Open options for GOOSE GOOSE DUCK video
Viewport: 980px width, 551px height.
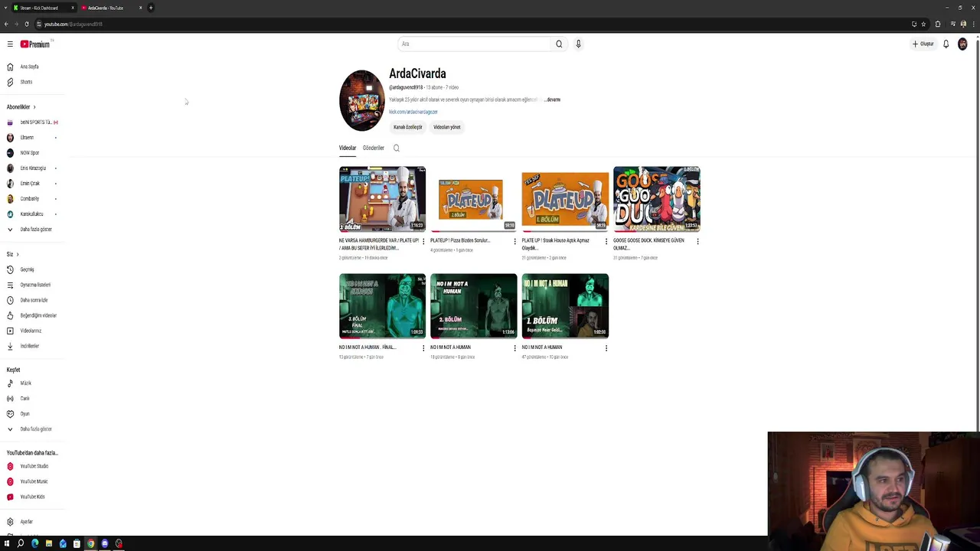(697, 241)
